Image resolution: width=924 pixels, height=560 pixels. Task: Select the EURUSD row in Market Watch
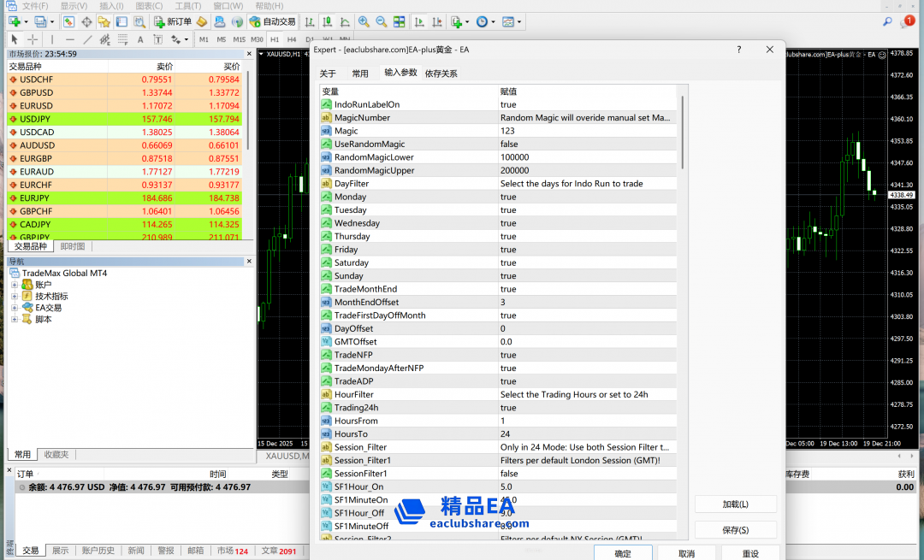[37, 106]
